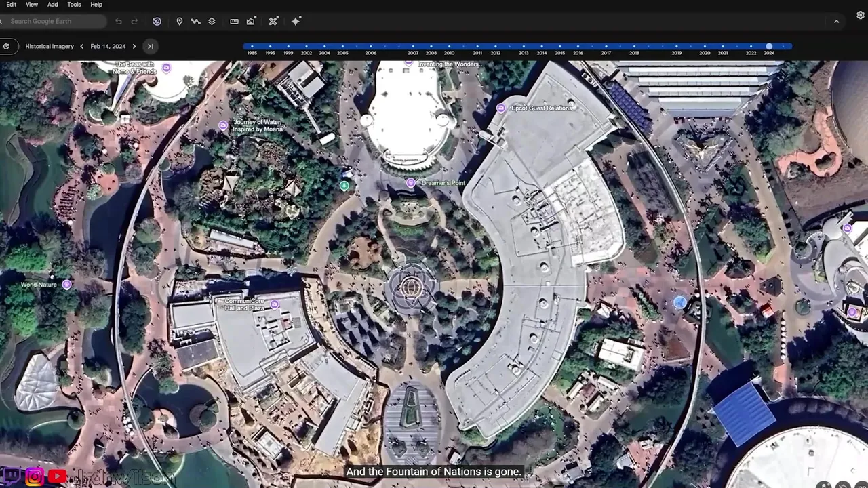Click circular imagery mode button left of Historical Imagery

6,46
